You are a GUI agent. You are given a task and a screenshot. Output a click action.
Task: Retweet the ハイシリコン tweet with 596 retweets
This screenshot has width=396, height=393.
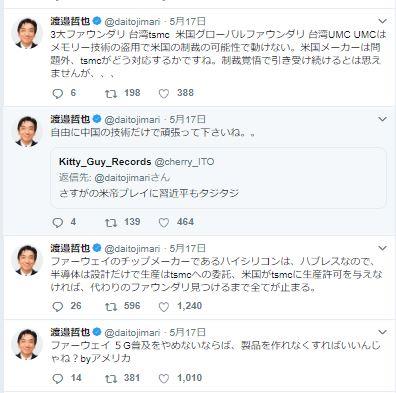tap(111, 307)
